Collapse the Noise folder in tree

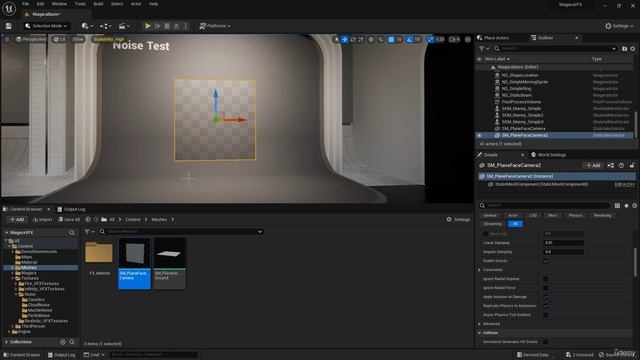[x=16, y=294]
